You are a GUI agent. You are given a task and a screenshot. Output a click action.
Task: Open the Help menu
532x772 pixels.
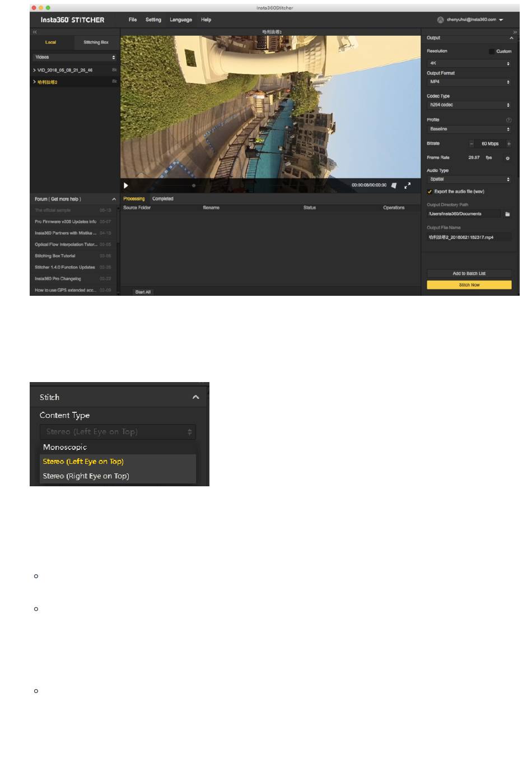pyautogui.click(x=206, y=20)
